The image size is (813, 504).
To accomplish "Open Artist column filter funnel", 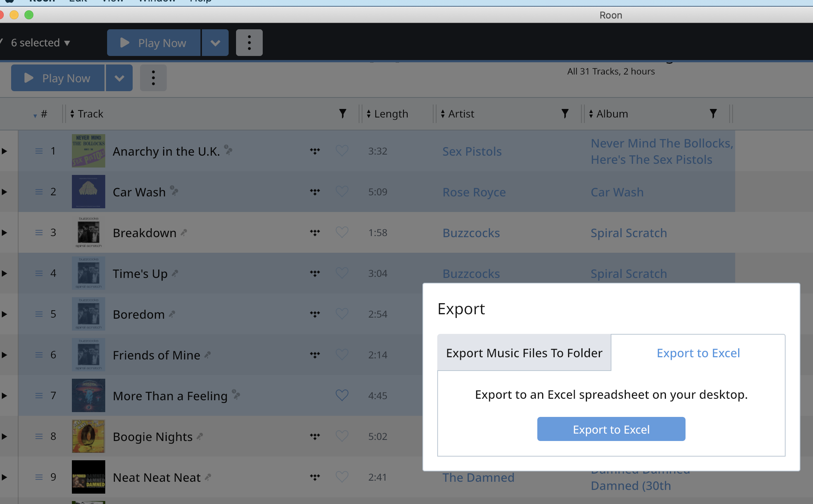I will (565, 114).
